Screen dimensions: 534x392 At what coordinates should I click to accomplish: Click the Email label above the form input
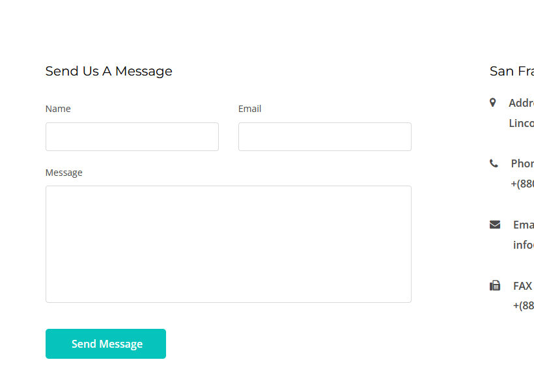pos(249,109)
